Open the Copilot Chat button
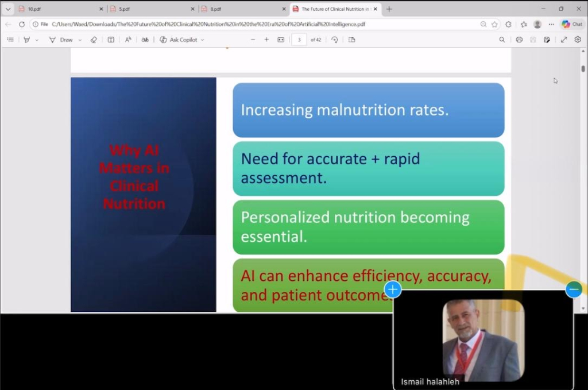The height and width of the screenshot is (390, 588). point(572,24)
